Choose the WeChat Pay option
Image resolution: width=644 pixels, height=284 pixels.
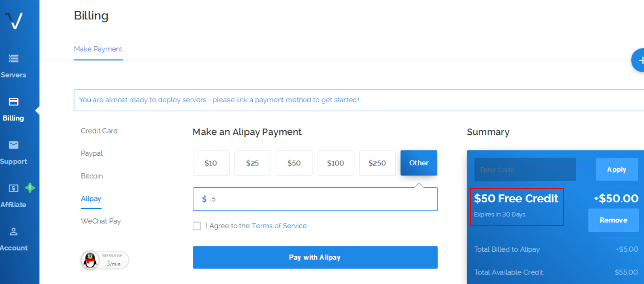[101, 221]
